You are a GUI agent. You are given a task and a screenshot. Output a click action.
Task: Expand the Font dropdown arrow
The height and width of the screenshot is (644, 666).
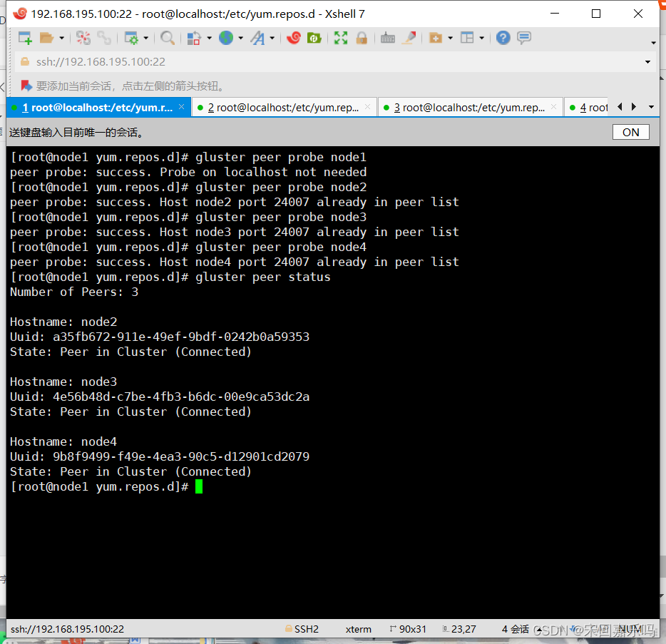tap(272, 39)
